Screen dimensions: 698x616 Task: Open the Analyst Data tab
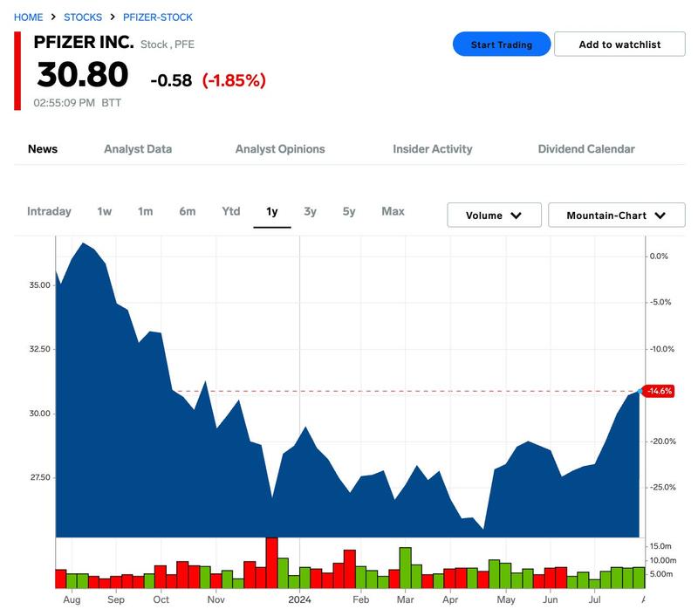pyautogui.click(x=138, y=149)
